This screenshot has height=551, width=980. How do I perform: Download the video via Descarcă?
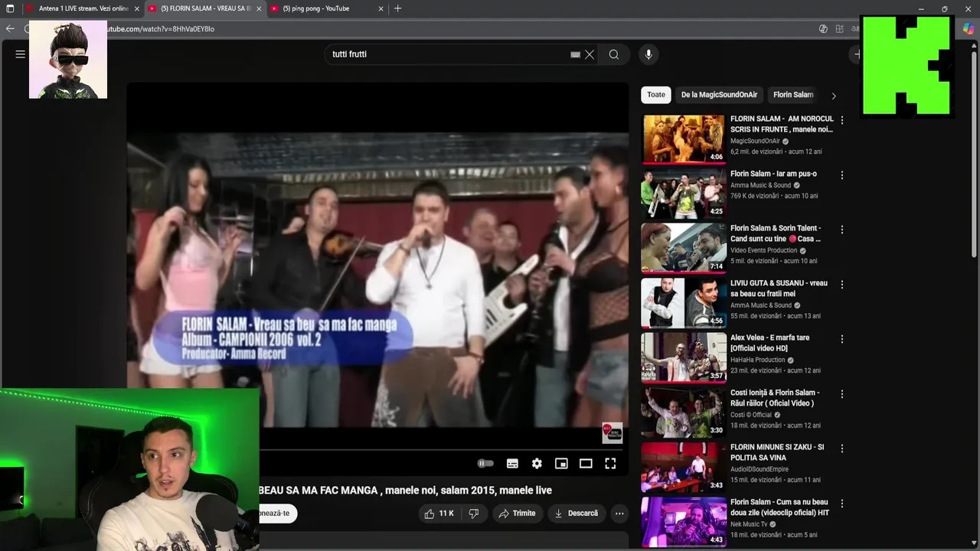(577, 514)
